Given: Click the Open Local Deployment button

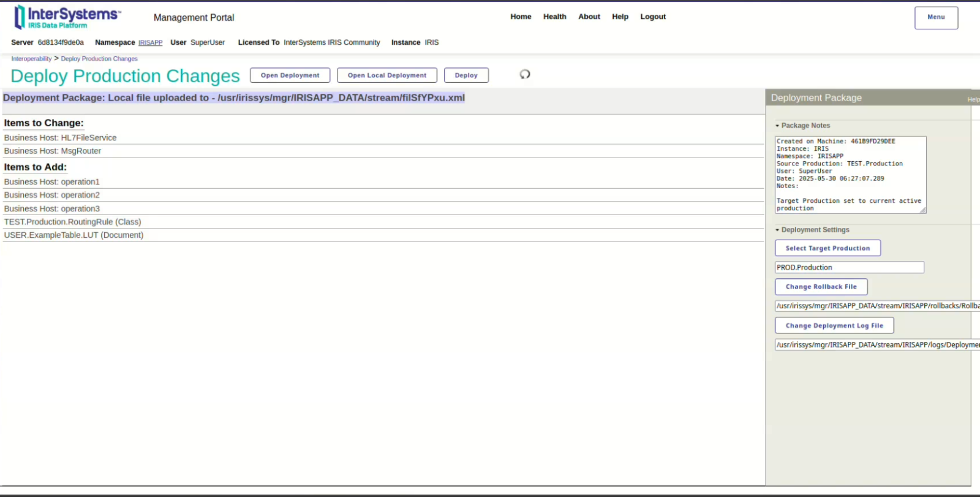Looking at the screenshot, I should click(386, 75).
